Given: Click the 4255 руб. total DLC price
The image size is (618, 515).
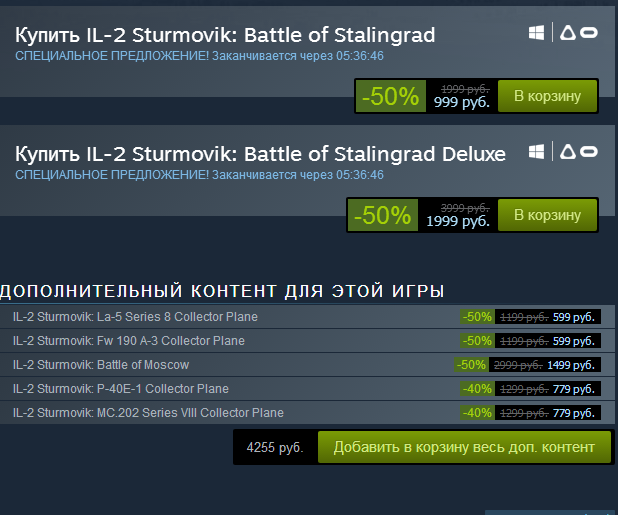Looking at the screenshot, I should 276,447.
